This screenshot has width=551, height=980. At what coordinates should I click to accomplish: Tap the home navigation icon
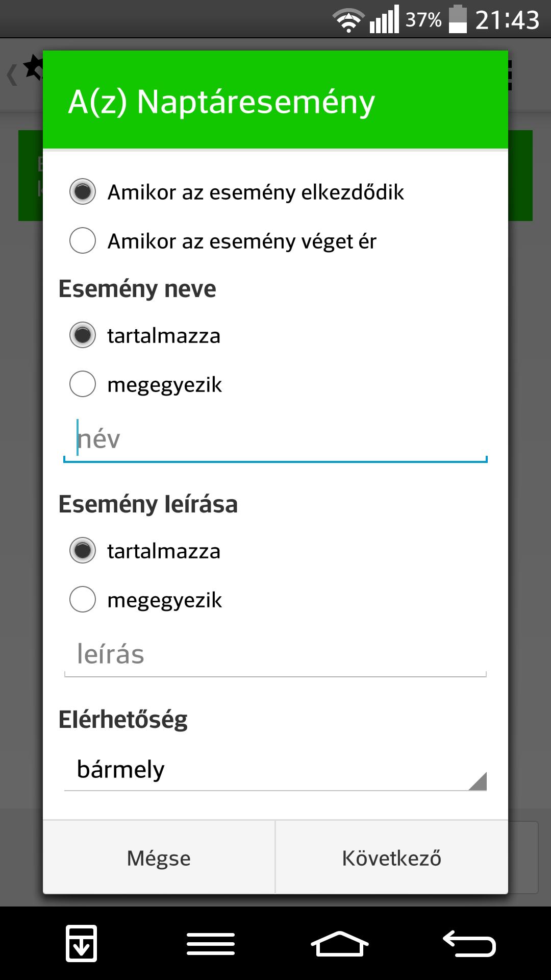pos(339,943)
